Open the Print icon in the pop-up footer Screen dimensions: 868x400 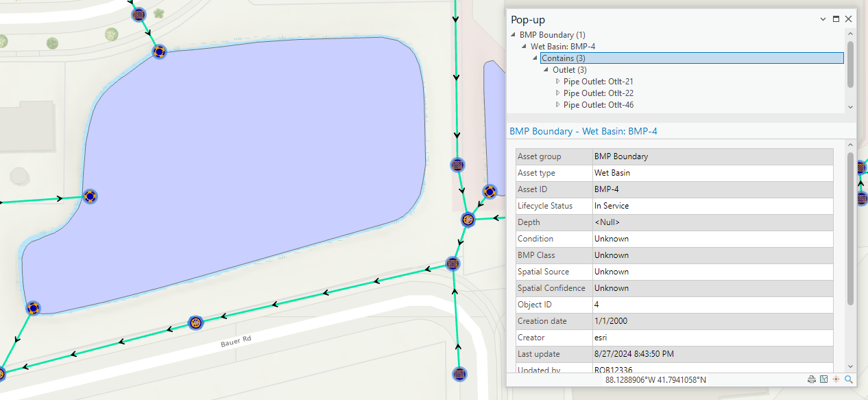coord(812,379)
